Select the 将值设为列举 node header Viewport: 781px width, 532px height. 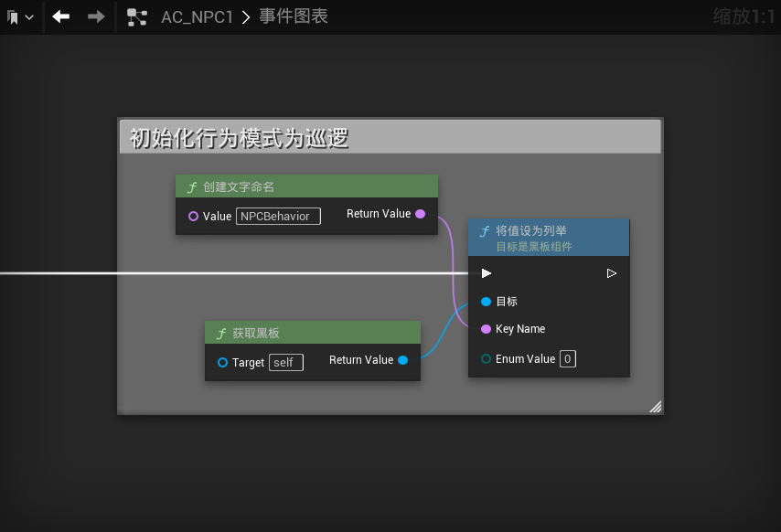(549, 238)
